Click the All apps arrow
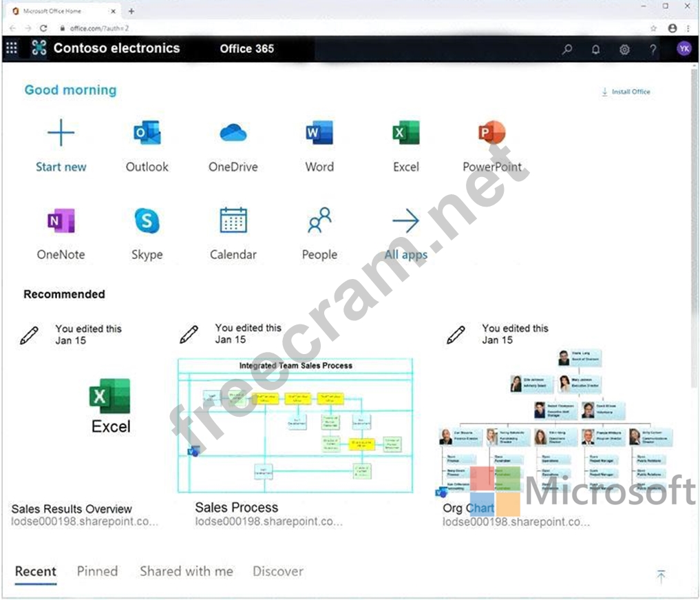Viewport: 700px width, 600px height. pyautogui.click(x=406, y=220)
